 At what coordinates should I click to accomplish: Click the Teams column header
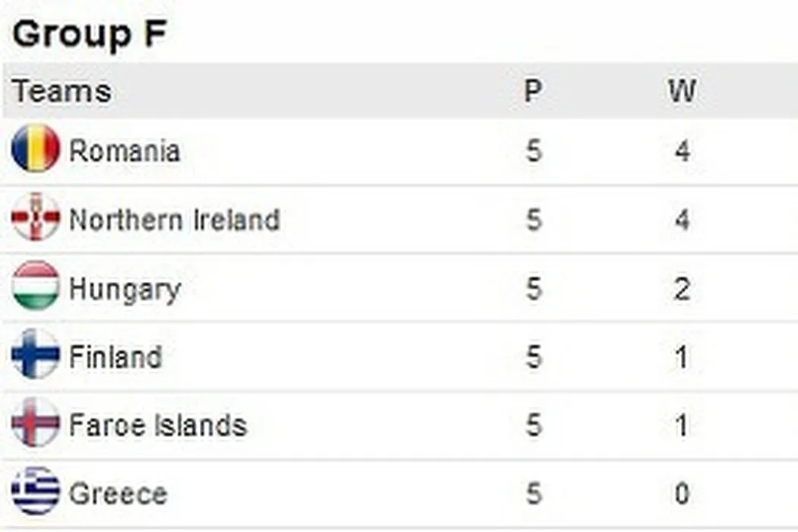[62, 91]
